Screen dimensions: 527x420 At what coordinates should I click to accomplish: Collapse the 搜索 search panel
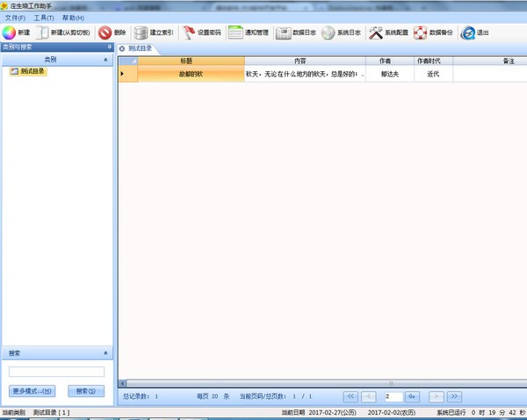pyautogui.click(x=106, y=353)
